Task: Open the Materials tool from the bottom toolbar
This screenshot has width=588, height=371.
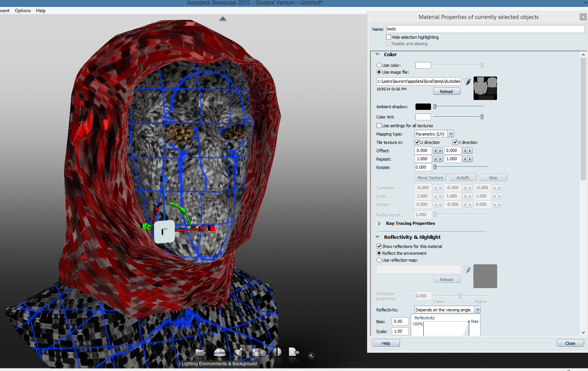Action: point(259,353)
